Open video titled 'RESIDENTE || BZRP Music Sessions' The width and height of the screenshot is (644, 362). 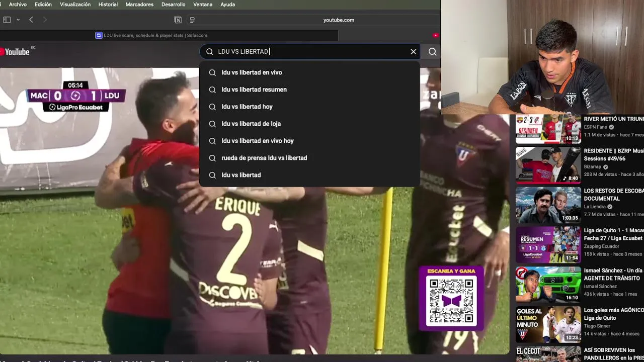614,155
